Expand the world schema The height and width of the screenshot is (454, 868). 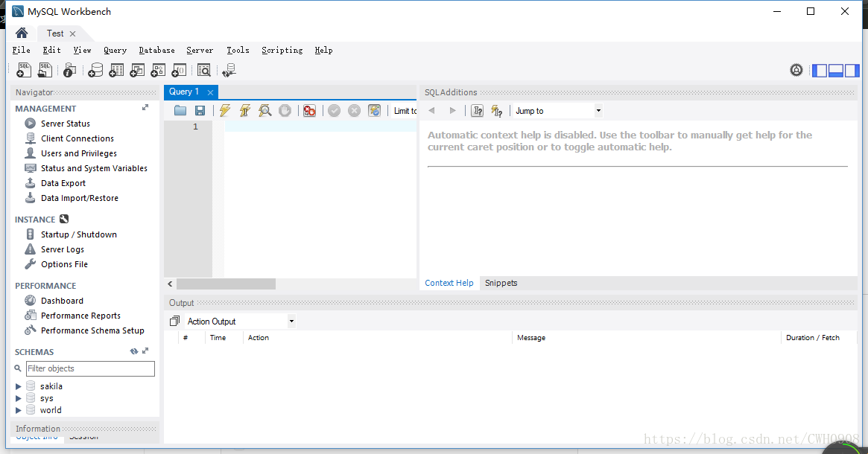19,410
